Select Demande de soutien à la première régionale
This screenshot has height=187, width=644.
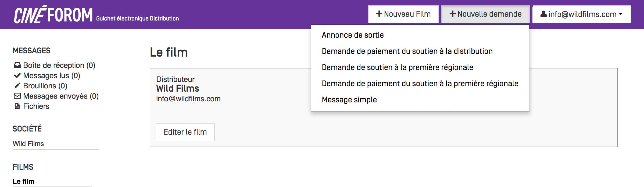click(x=397, y=67)
